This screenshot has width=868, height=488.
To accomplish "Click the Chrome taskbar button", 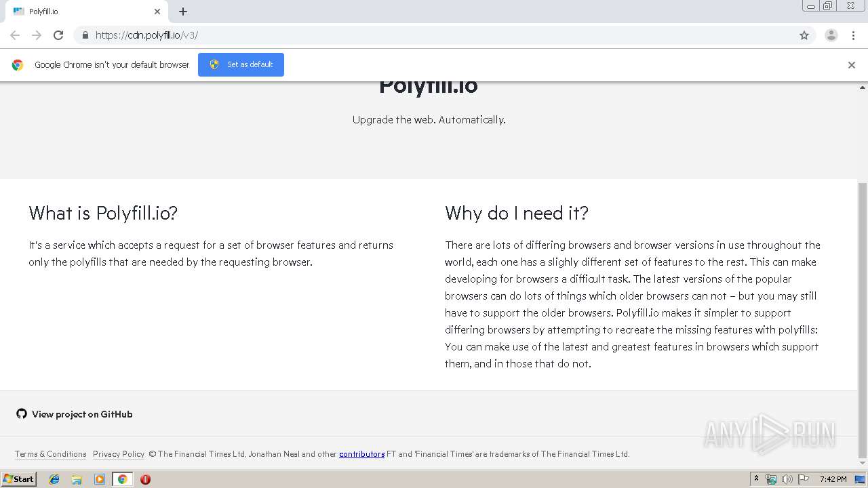I will pyautogui.click(x=123, y=479).
